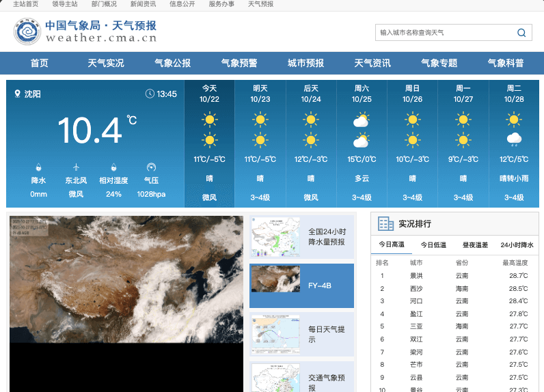The width and height of the screenshot is (544, 392).
Task: Click the China Meteorological Administration logo
Action: [x=27, y=31]
